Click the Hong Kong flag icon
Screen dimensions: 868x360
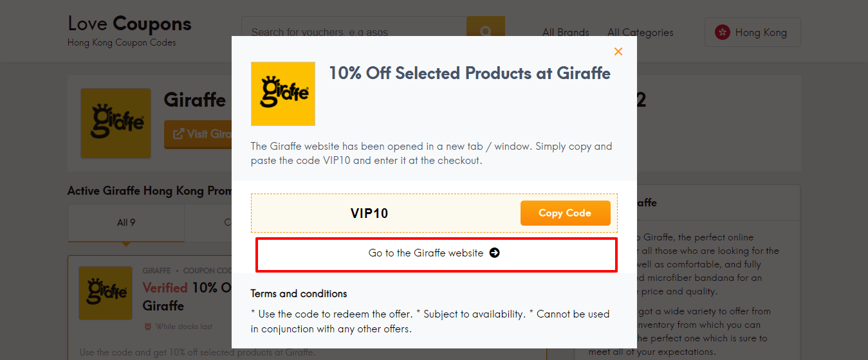(x=722, y=32)
